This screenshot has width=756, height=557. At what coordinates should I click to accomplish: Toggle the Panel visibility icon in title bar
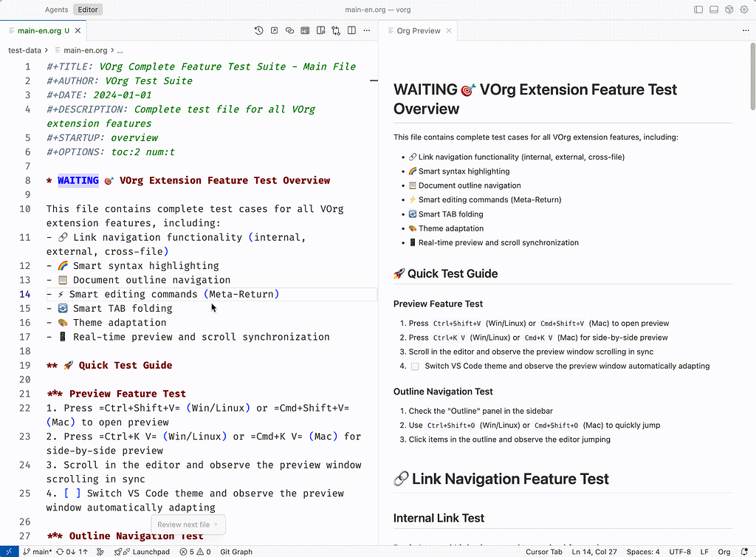pos(713,9)
